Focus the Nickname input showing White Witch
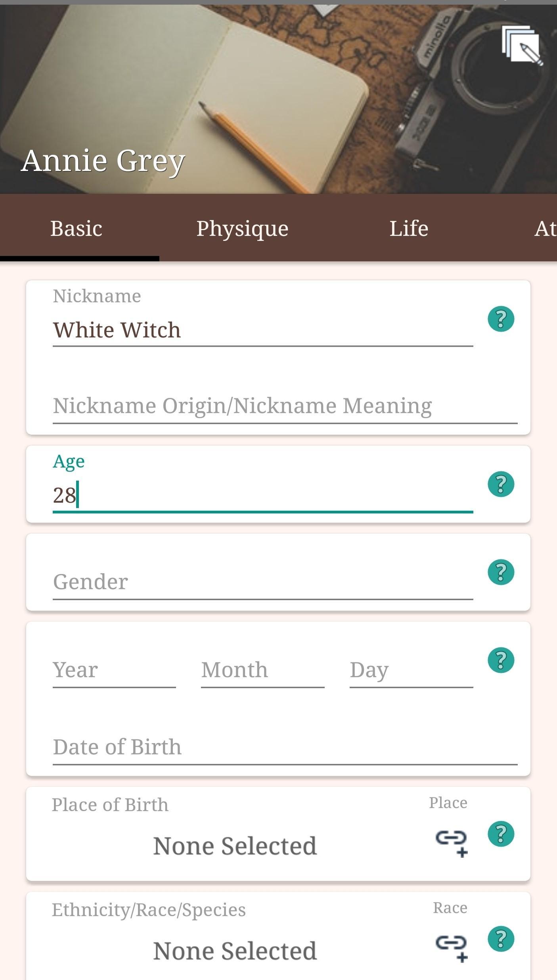557x980 pixels. click(x=263, y=331)
